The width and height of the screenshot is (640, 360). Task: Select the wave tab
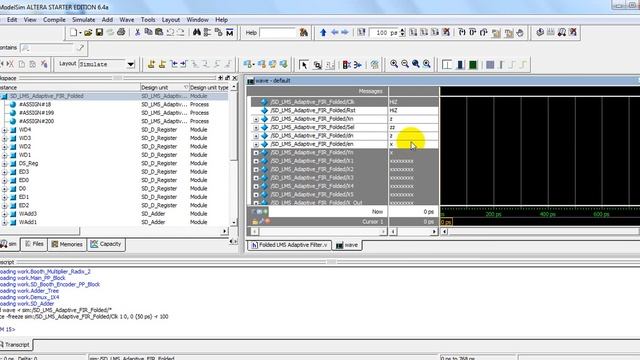tap(347, 245)
